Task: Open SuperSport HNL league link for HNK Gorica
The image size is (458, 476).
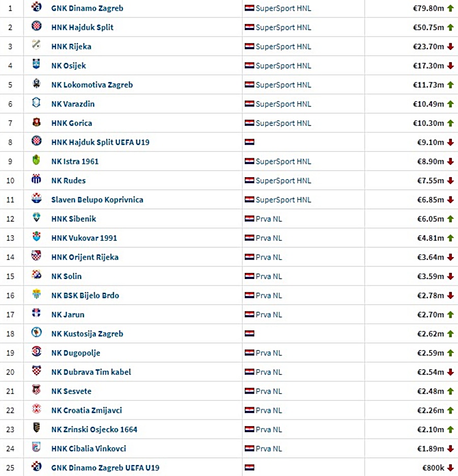Action: 283,123
